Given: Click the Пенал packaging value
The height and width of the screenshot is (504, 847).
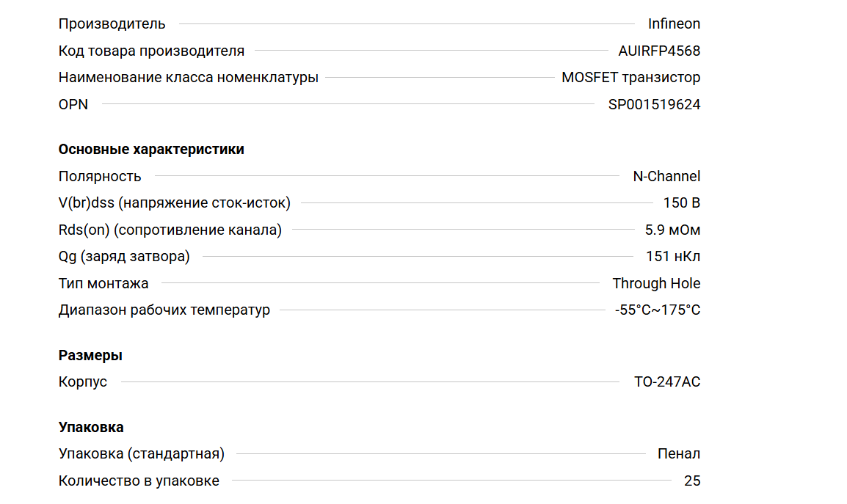Looking at the screenshot, I should coord(679,453).
